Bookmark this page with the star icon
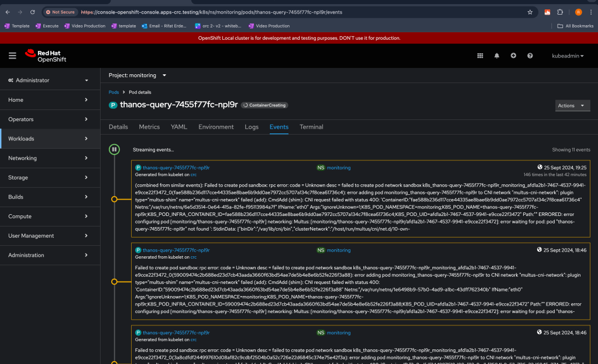This screenshot has height=364, width=598. 530,12
